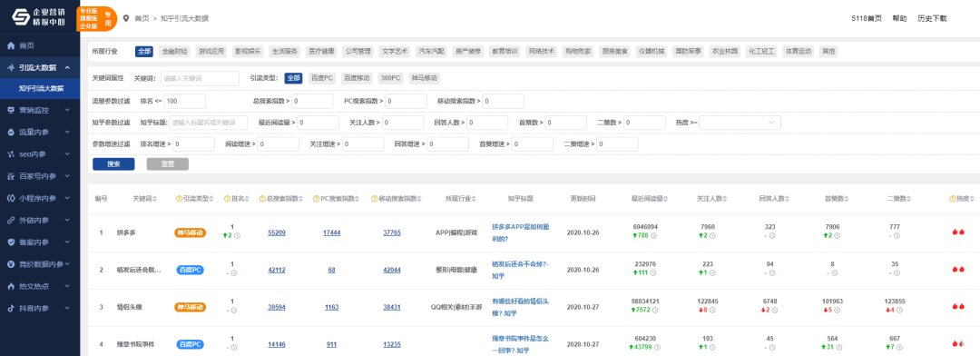980x356 pixels.
Task: Click the 抖音内参 music note icon
Action: click(11, 308)
